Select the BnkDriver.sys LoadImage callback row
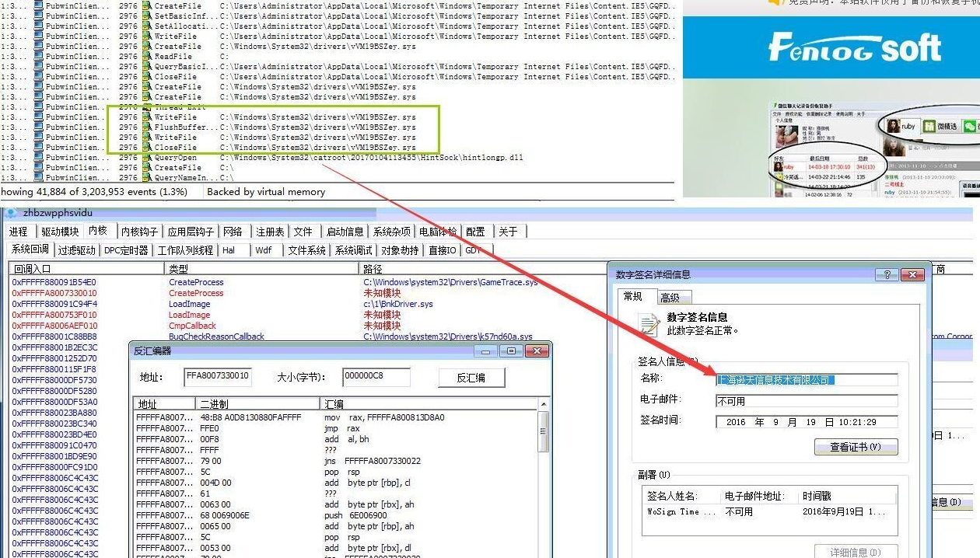Image resolution: width=980 pixels, height=558 pixels. [x=190, y=304]
